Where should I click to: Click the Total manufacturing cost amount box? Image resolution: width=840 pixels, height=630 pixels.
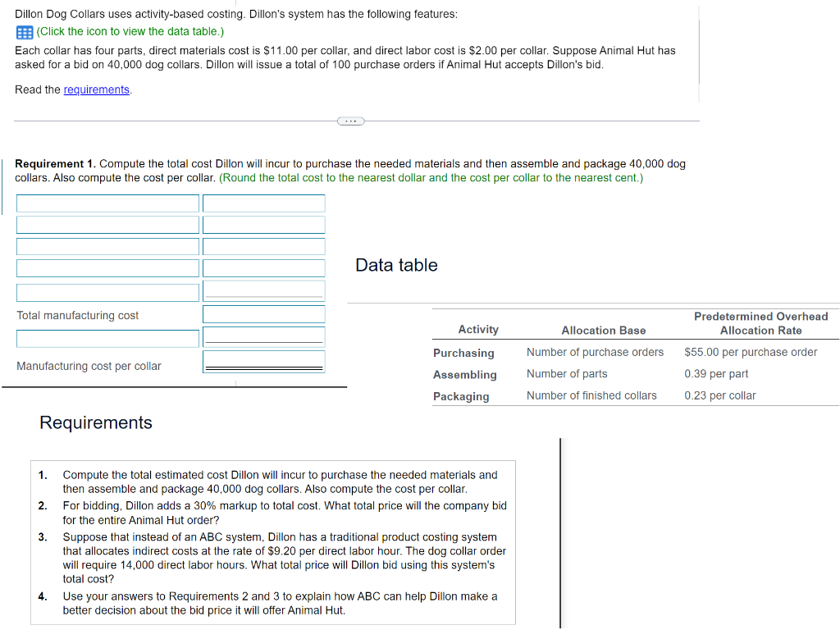(262, 315)
